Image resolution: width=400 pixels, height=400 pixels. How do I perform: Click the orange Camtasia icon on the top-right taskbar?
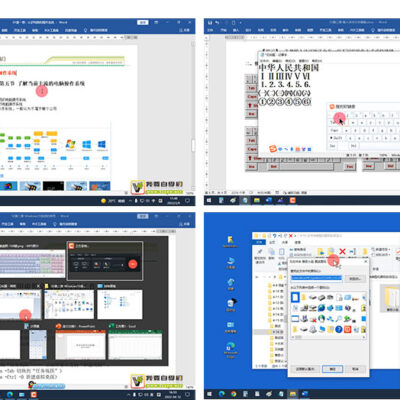click(x=292, y=200)
